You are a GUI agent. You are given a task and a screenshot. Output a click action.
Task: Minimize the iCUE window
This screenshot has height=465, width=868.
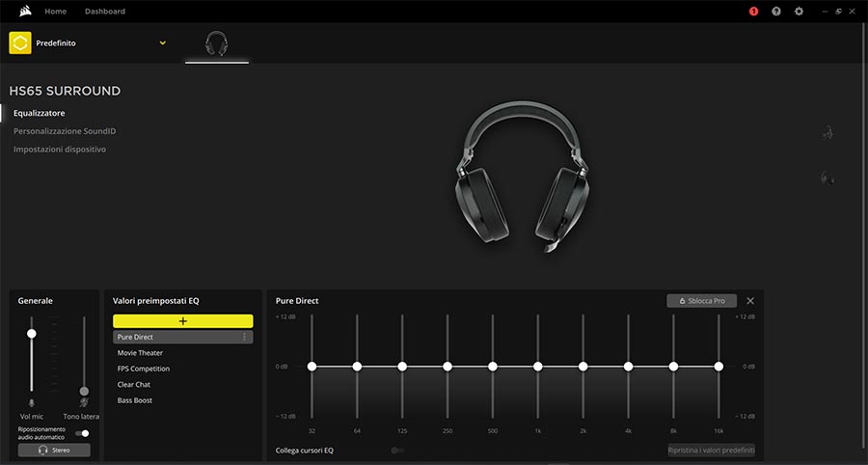[x=825, y=11]
